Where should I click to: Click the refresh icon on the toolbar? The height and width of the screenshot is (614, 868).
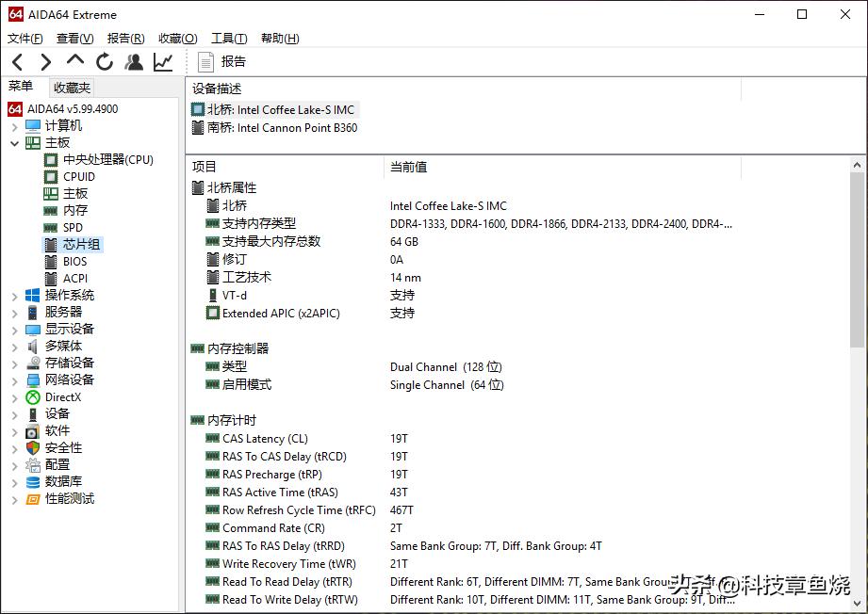104,61
